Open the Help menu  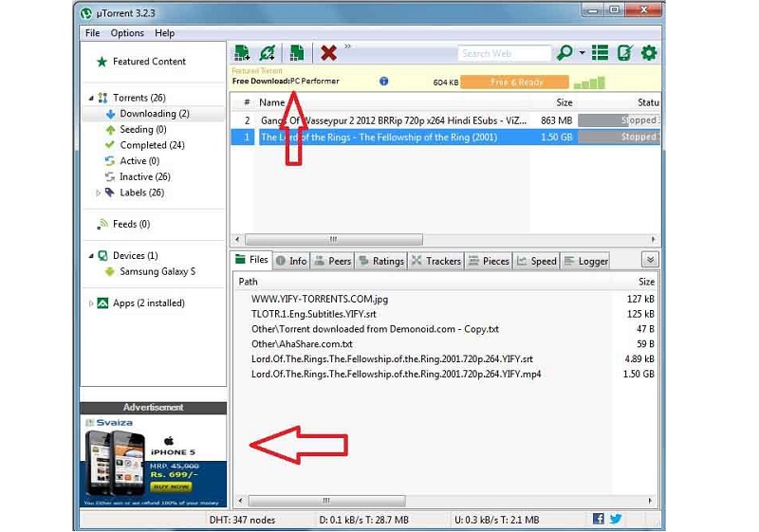pos(164,33)
